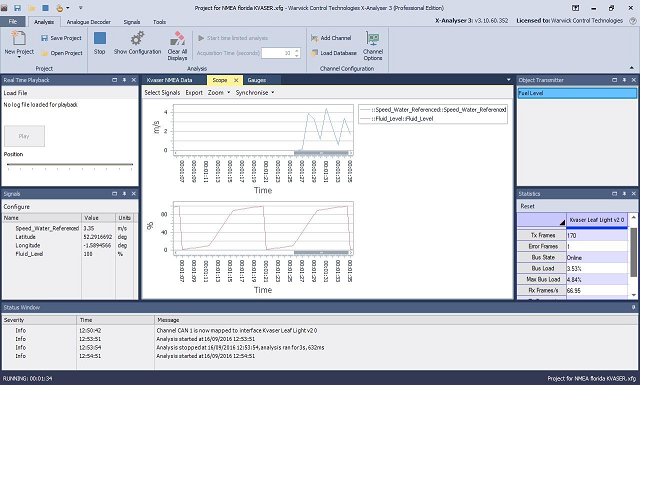
Task: Click the Save Project icon
Action: pos(45,38)
